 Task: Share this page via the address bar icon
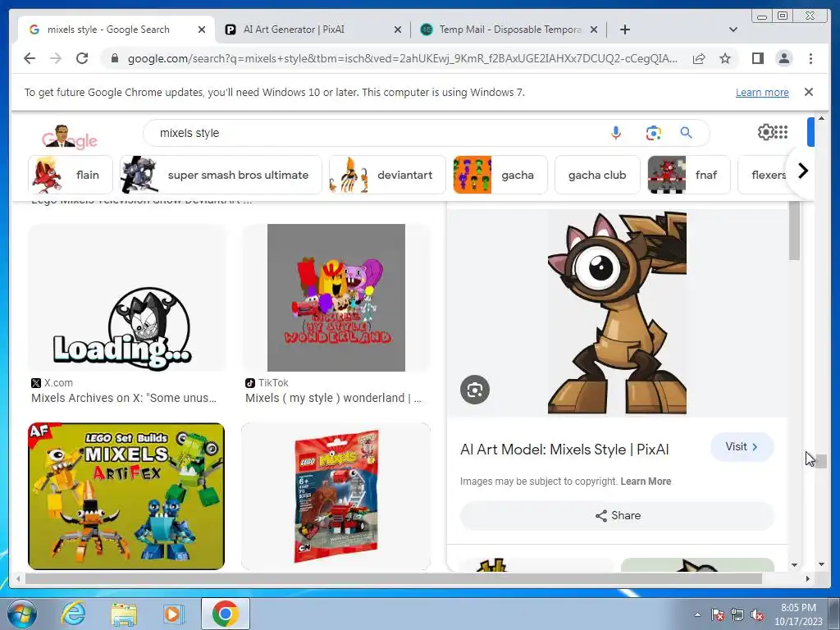pyautogui.click(x=699, y=58)
